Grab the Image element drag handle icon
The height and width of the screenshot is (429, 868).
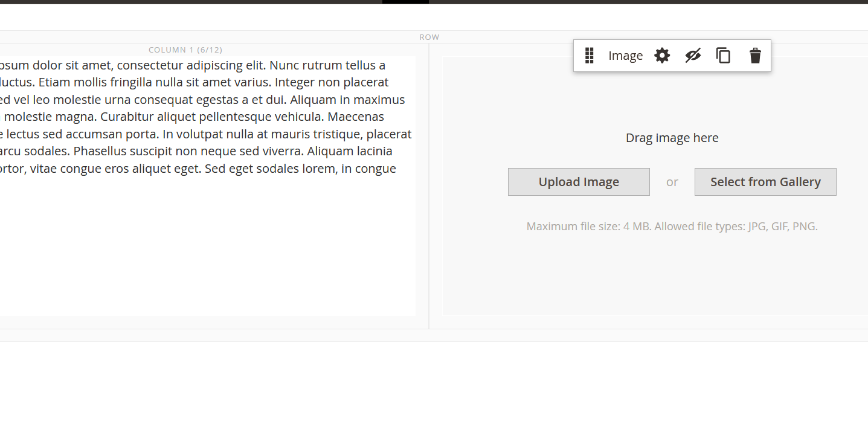[590, 56]
